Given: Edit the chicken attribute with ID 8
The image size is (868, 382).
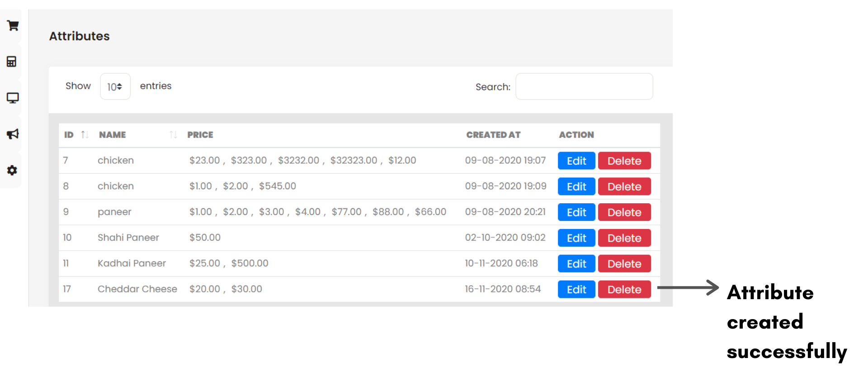Looking at the screenshot, I should click(x=576, y=186).
